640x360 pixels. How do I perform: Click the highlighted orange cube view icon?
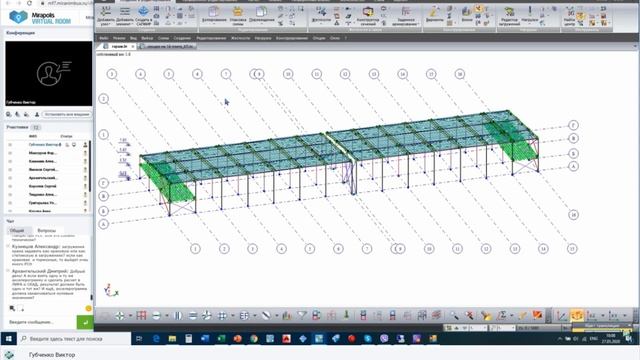577,315
